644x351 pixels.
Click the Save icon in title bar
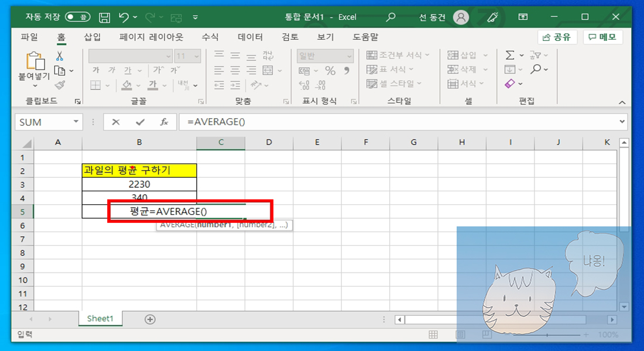coord(104,17)
